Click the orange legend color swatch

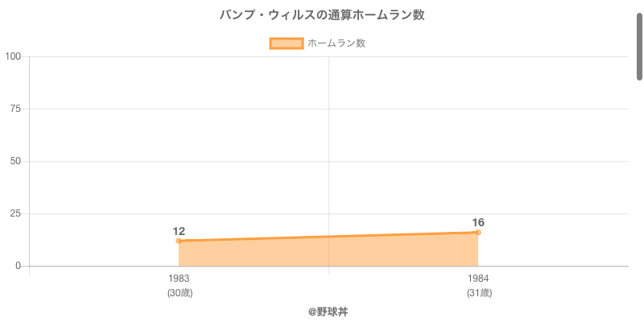pyautogui.click(x=286, y=43)
